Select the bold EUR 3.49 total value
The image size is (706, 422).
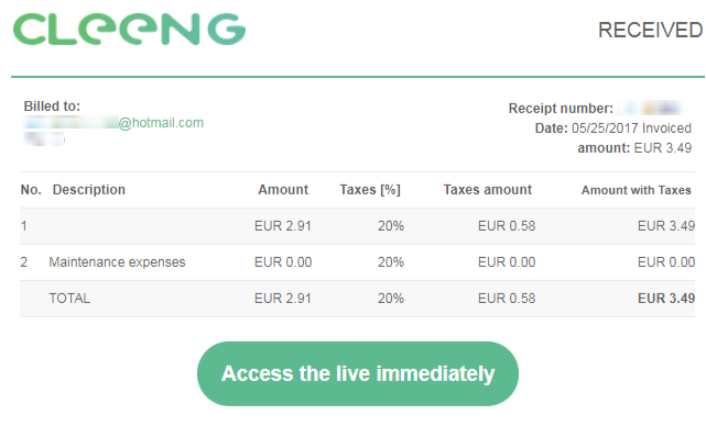click(666, 298)
